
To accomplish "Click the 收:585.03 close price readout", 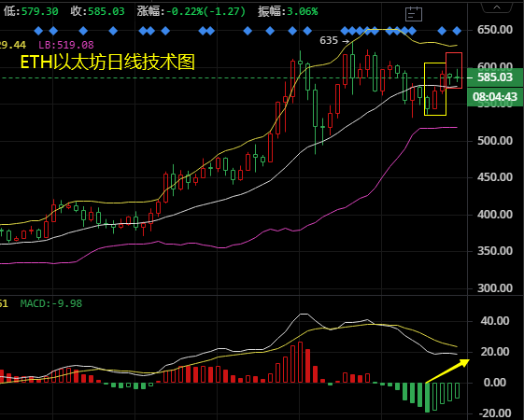I will pos(97,12).
